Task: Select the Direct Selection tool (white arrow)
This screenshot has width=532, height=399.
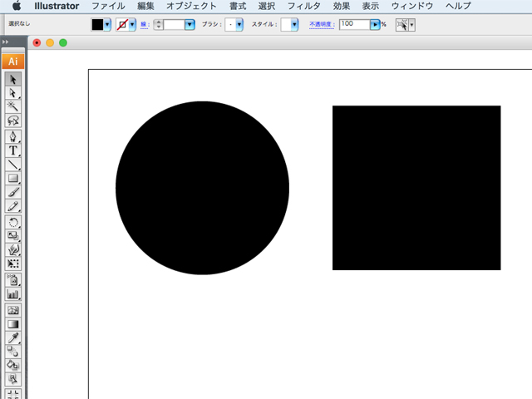Action: coord(13,92)
